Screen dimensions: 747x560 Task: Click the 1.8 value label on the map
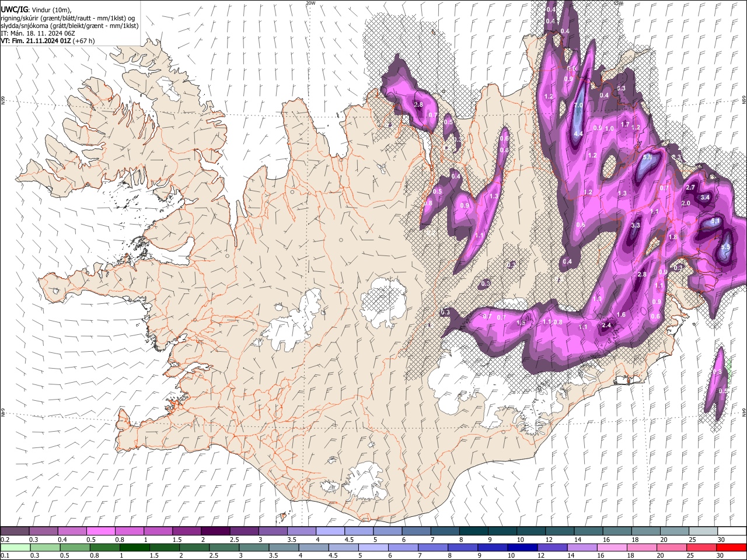[x=673, y=237]
